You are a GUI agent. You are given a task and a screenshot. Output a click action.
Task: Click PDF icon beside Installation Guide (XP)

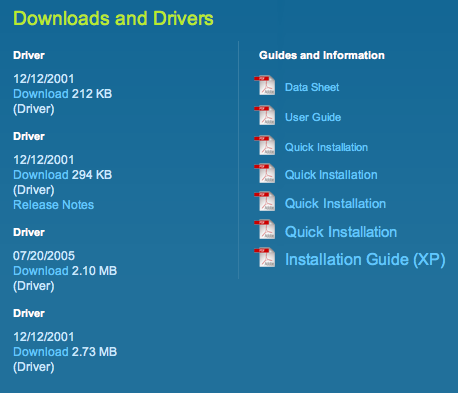point(265,257)
